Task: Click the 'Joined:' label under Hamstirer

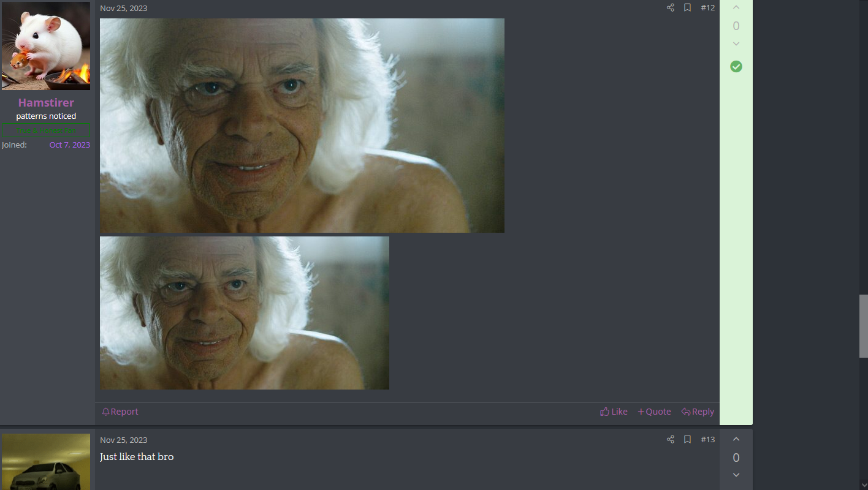Action: click(x=14, y=145)
